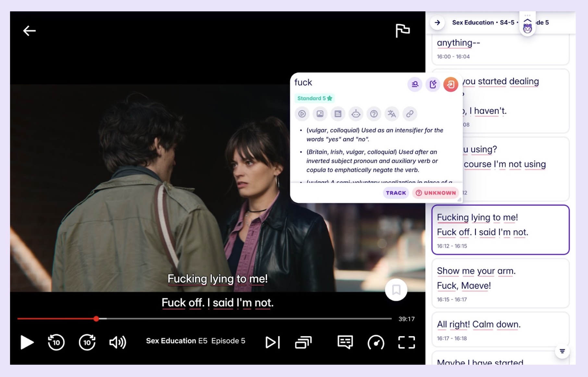The height and width of the screenshot is (377, 588).
Task: Play the pronunciation audio for "fuck"
Action: coord(302,114)
